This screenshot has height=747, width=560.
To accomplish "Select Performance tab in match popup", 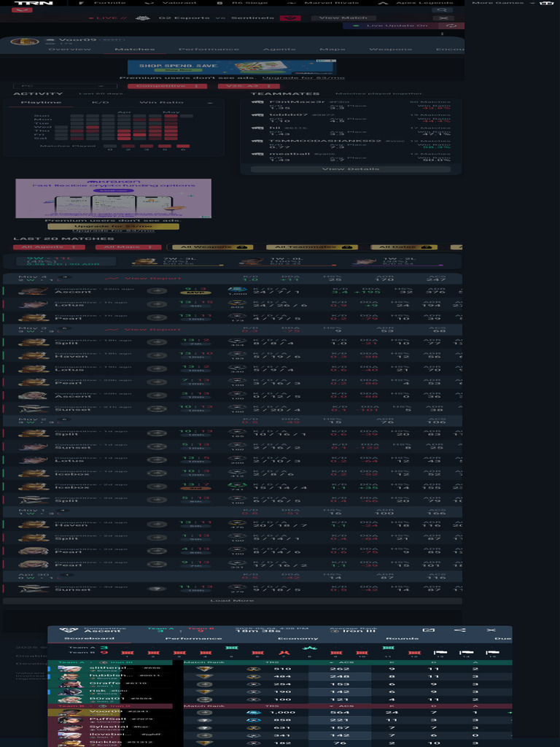I will coord(193,638).
